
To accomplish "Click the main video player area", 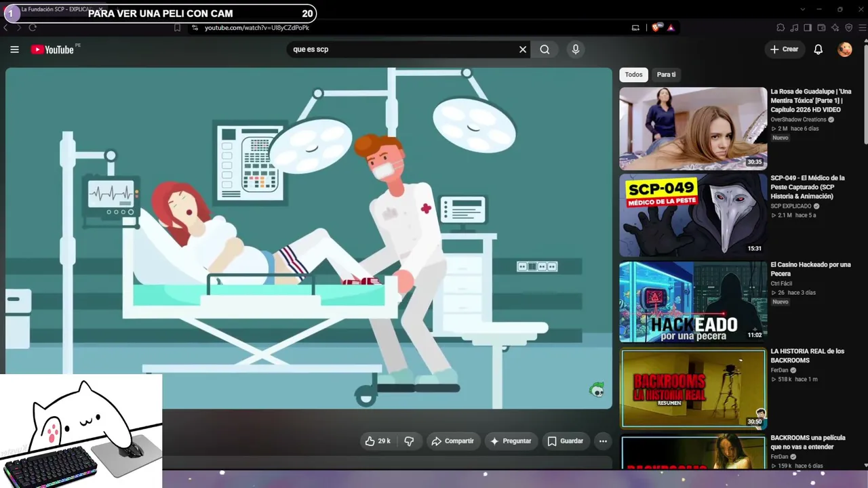I will (309, 238).
